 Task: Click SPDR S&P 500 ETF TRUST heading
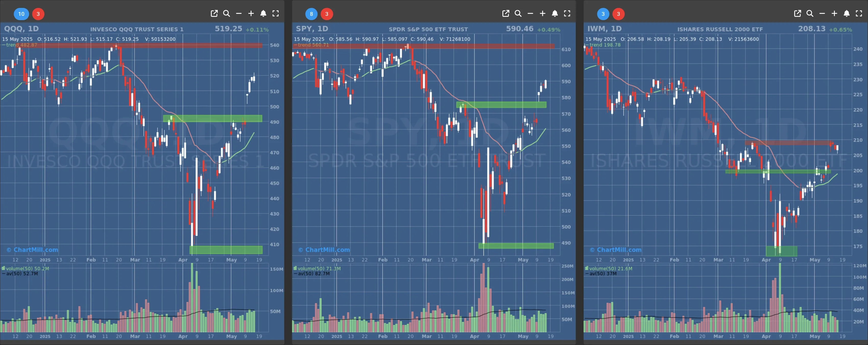pyautogui.click(x=428, y=29)
